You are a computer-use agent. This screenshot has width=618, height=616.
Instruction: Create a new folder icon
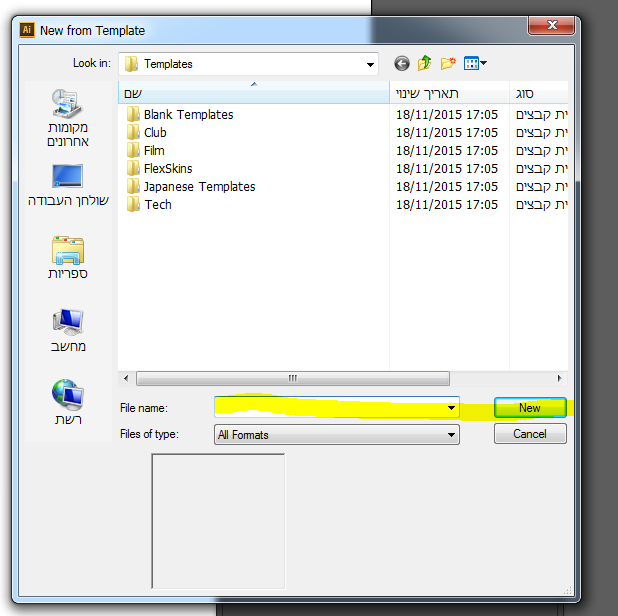(x=448, y=63)
